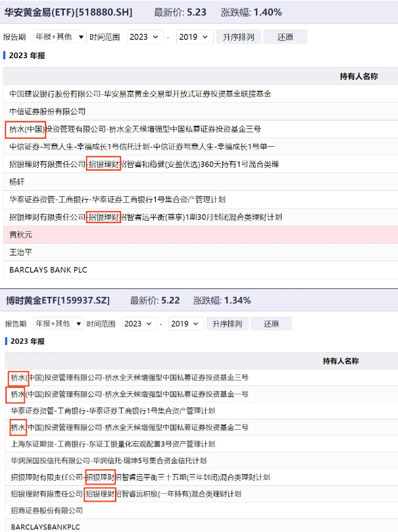Viewport: 398px width, 532px height.
Task: Click 还原 button in 华安黄金易 panel
Action: [x=285, y=37]
